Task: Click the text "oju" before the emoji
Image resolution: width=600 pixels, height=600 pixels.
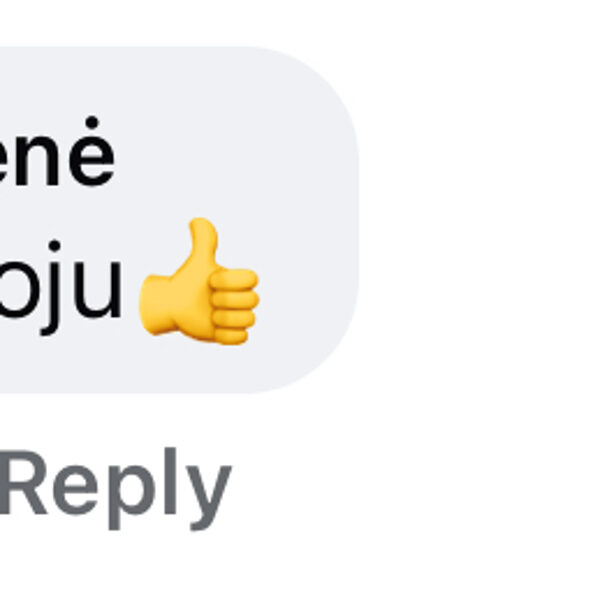Action: pyautogui.click(x=61, y=288)
